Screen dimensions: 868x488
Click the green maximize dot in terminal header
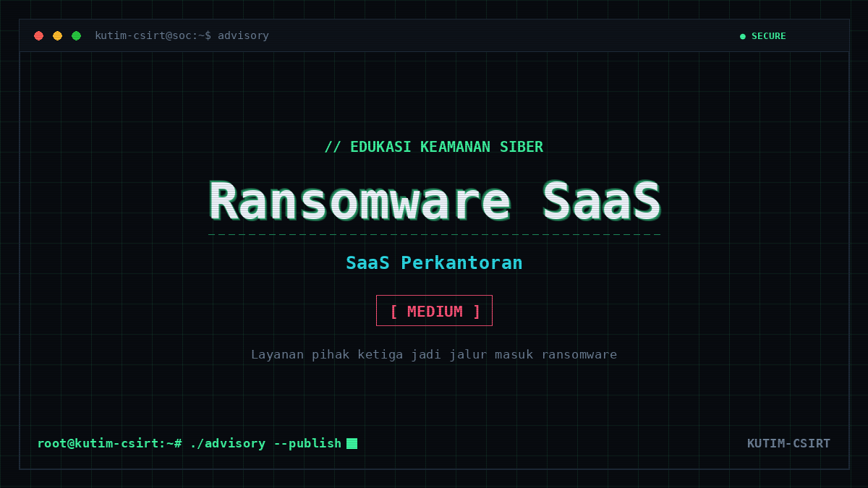[76, 35]
